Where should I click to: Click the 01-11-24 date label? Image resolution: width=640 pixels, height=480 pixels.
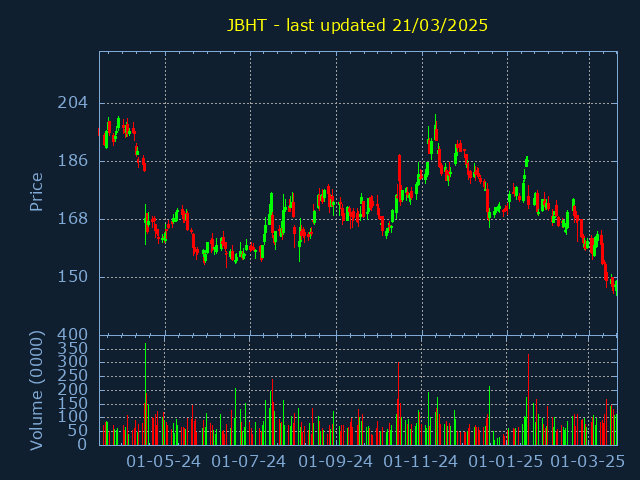pos(421,462)
